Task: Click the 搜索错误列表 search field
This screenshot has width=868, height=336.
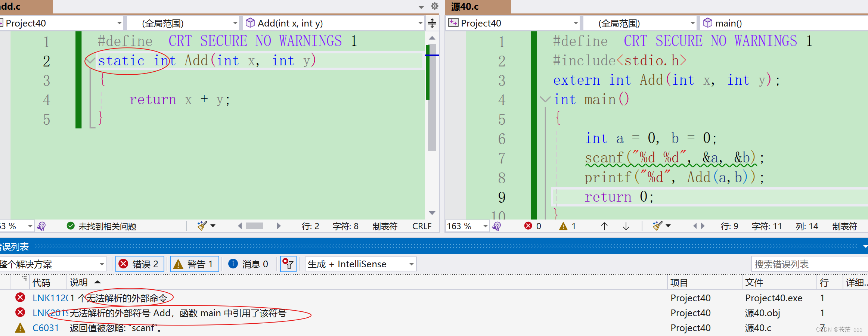Action: (809, 264)
